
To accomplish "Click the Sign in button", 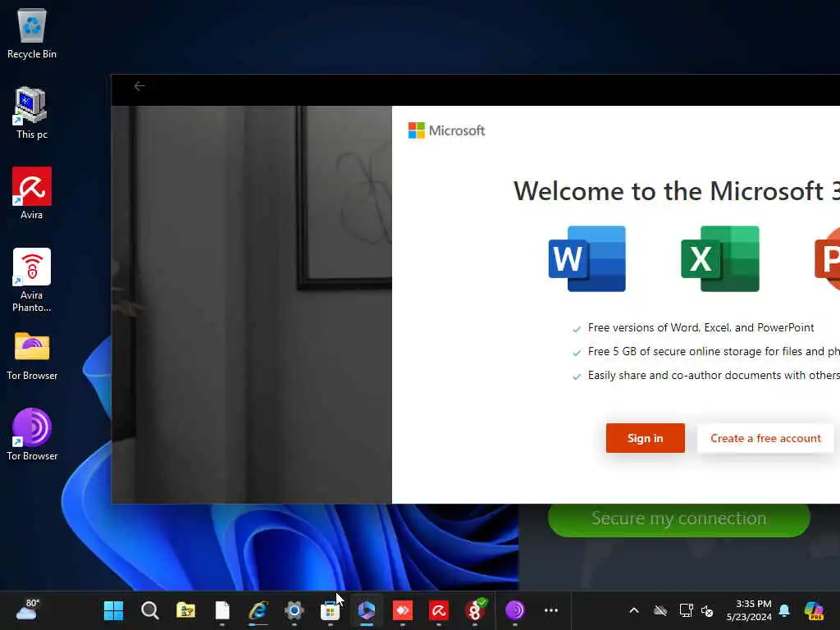I will click(645, 438).
